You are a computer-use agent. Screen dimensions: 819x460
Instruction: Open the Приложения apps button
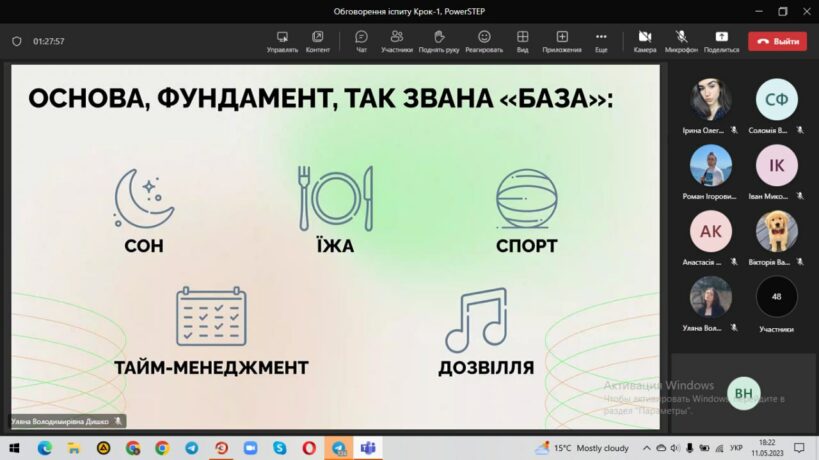point(561,40)
